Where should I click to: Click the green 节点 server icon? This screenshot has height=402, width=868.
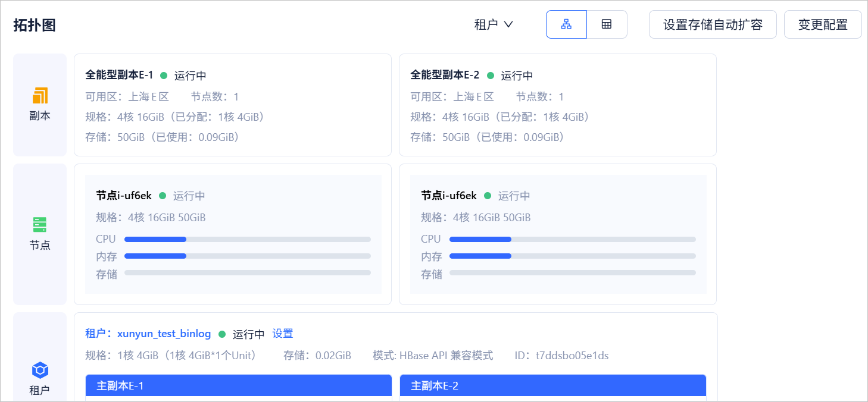point(40,225)
